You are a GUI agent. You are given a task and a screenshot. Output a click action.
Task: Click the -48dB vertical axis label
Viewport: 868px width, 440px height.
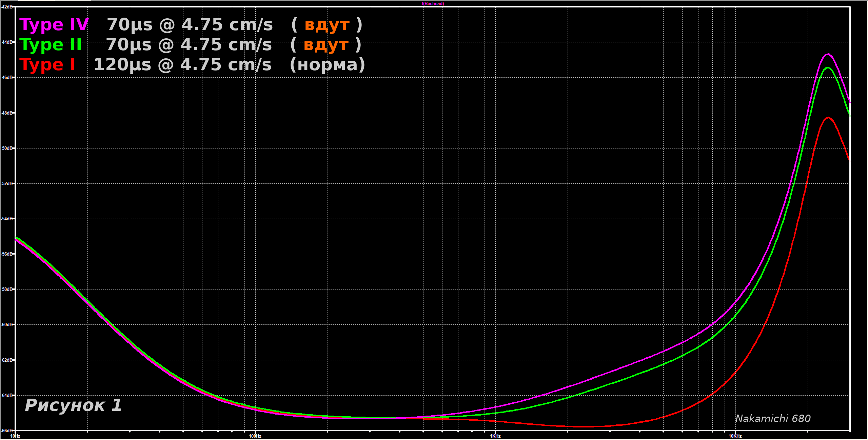6,113
